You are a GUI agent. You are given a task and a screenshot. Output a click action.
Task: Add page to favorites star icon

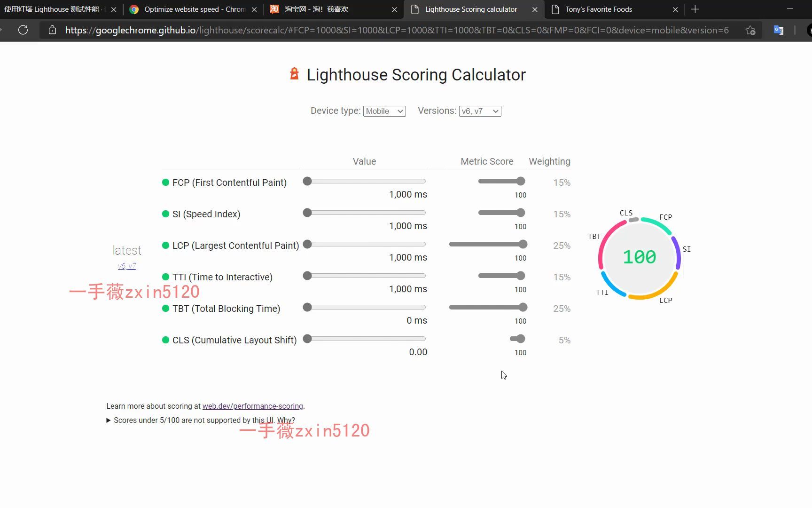(x=750, y=30)
